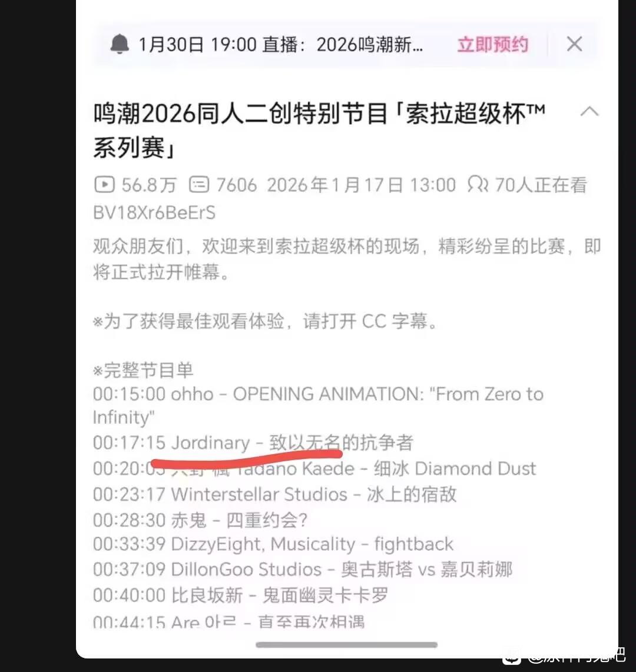This screenshot has height=672, width=636.
Task: Jump to timestamp 00:23:17 Winterstellar Studios
Action: coord(129,494)
